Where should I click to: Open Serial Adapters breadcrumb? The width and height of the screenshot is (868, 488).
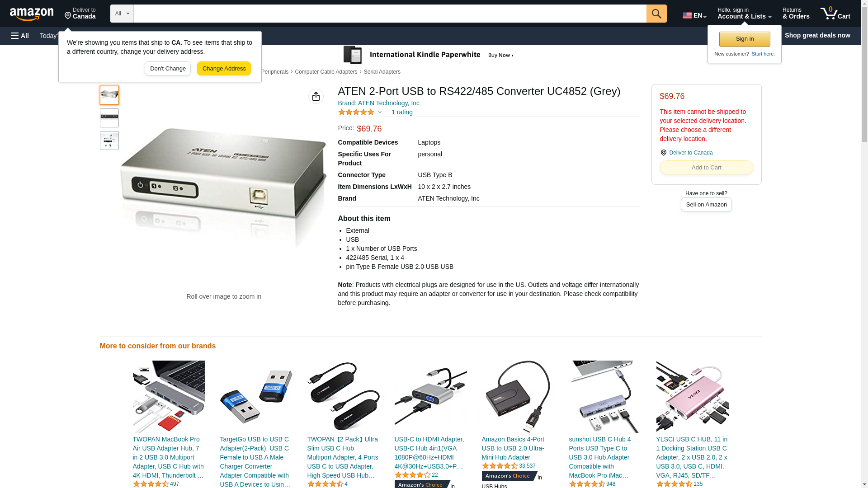(x=382, y=72)
